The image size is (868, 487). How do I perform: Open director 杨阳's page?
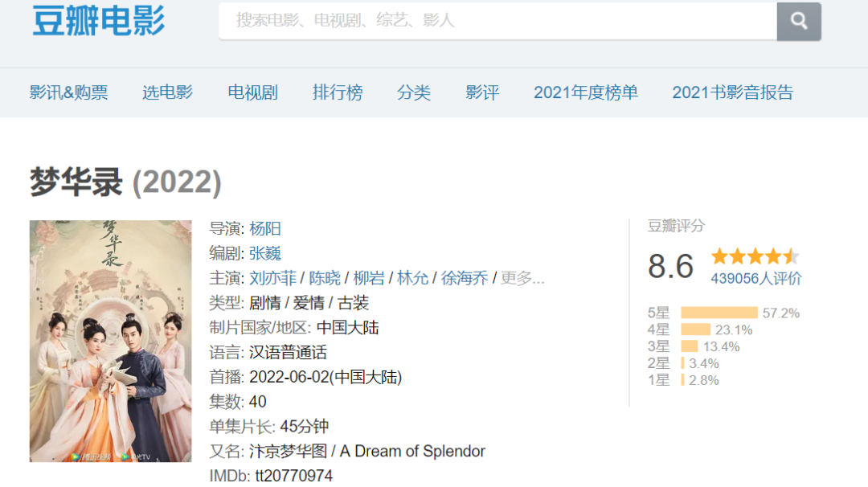(x=265, y=228)
